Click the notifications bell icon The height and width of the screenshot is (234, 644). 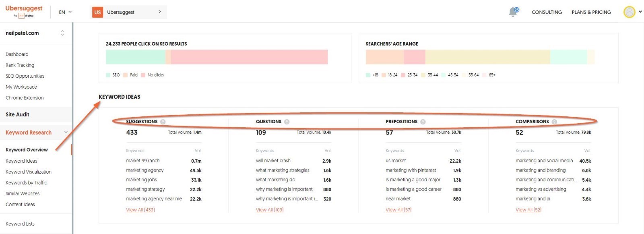pyautogui.click(x=513, y=12)
